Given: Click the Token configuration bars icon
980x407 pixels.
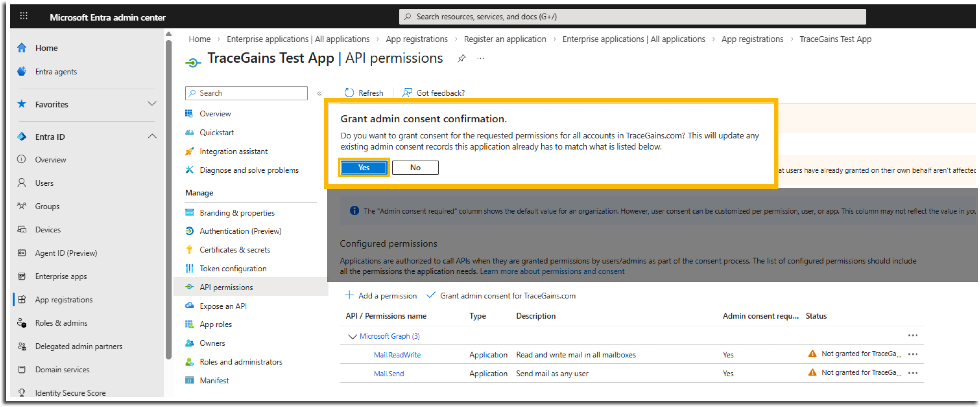Looking at the screenshot, I should pos(190,268).
